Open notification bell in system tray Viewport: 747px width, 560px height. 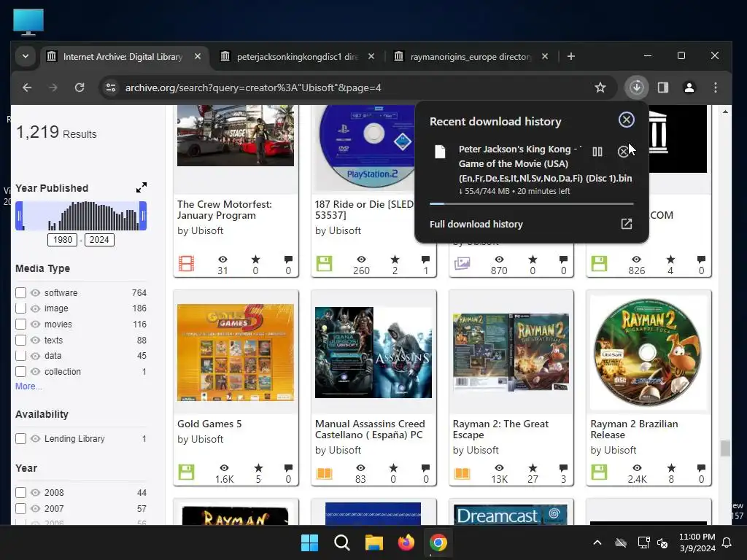click(727, 542)
